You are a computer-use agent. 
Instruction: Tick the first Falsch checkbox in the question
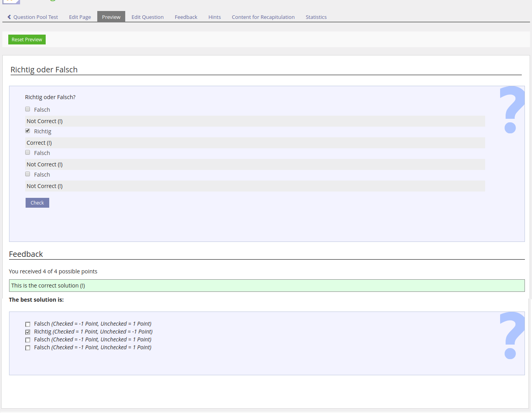(28, 109)
